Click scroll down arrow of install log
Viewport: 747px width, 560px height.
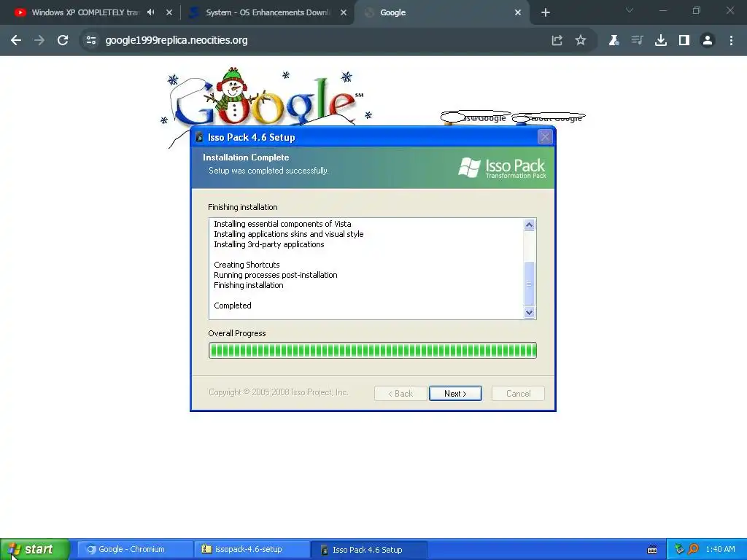point(529,312)
